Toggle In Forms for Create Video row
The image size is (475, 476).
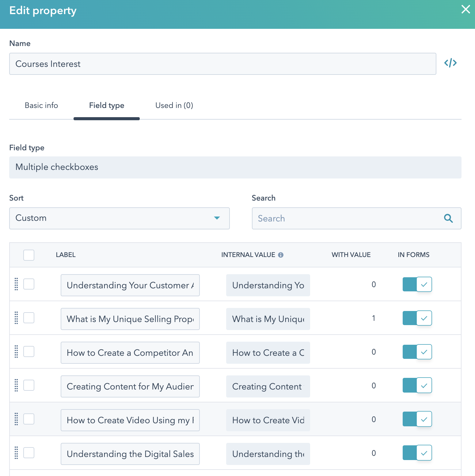[417, 419]
